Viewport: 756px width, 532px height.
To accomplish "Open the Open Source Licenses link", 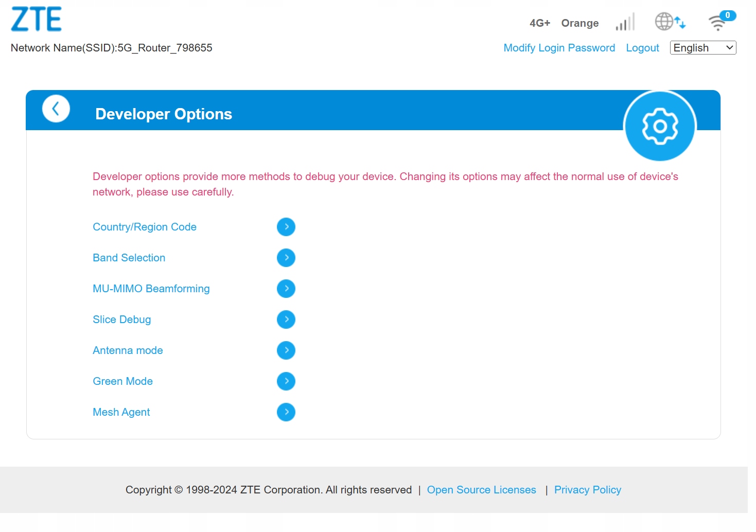I will pos(481,490).
